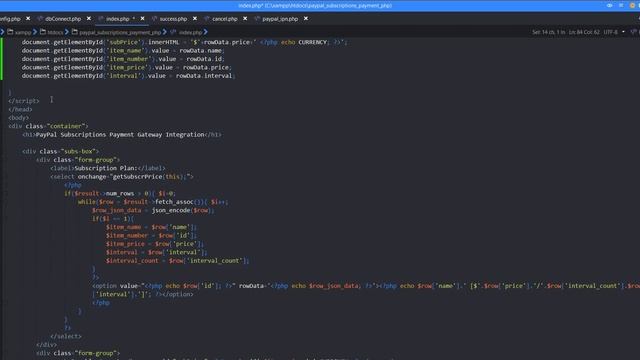
Task: Close the success.php tab
Action: pyautogui.click(x=195, y=18)
